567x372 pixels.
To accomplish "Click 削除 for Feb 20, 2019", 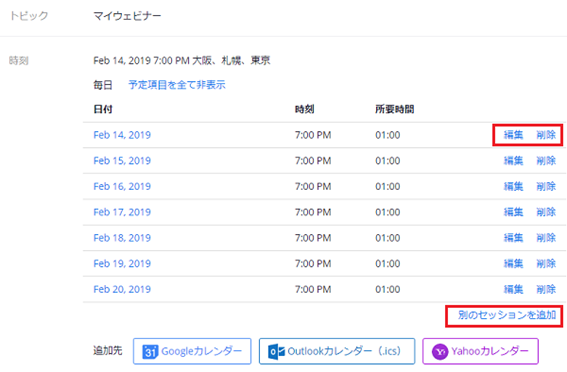I will tap(546, 289).
